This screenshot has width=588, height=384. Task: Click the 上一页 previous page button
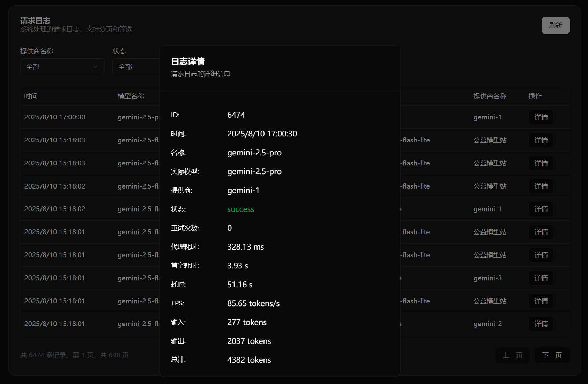512,355
